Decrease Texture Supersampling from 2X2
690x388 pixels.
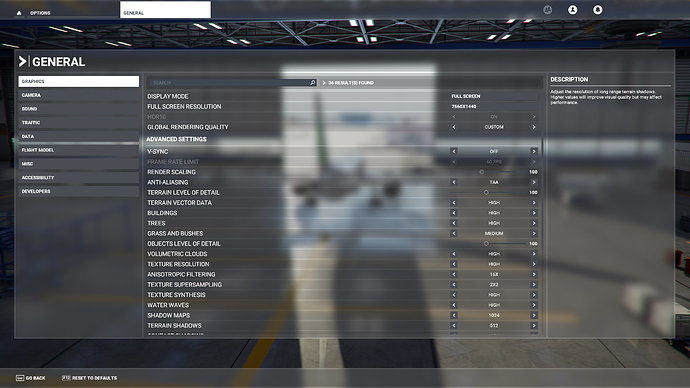(454, 285)
